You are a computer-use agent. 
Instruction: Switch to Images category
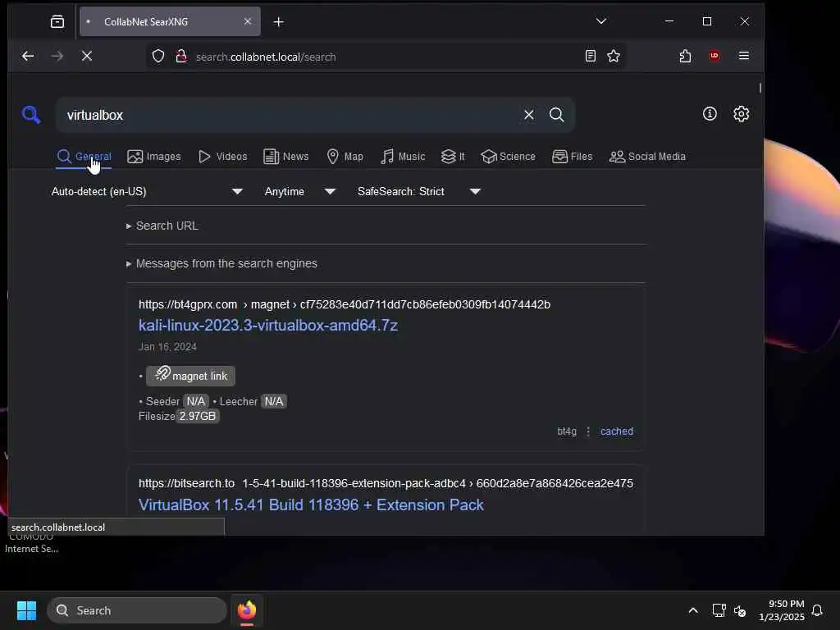click(x=153, y=157)
